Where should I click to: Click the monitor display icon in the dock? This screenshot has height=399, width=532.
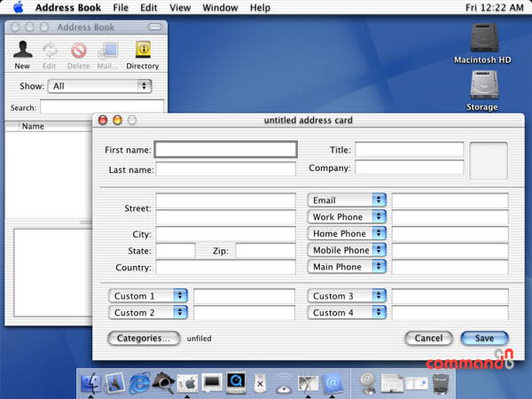click(212, 383)
